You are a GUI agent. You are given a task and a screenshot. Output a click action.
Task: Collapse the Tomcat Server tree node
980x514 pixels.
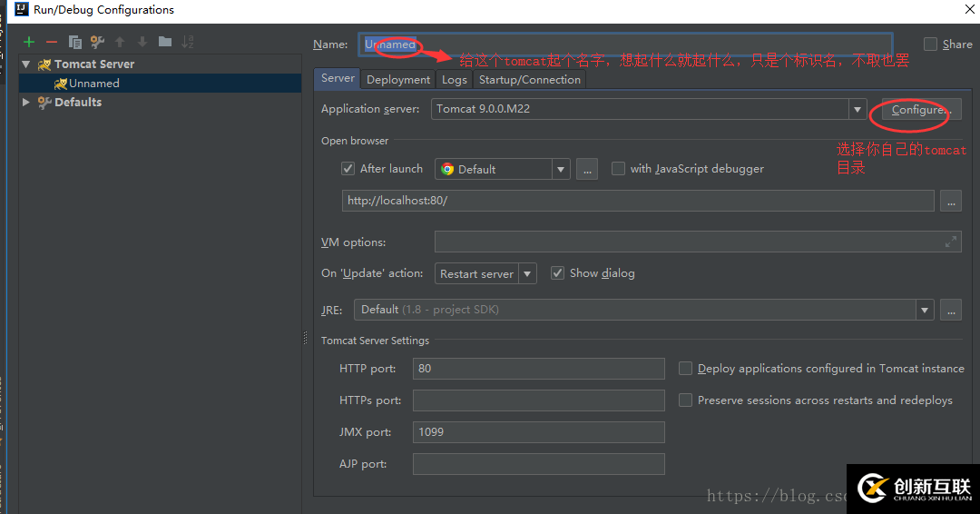click(26, 64)
